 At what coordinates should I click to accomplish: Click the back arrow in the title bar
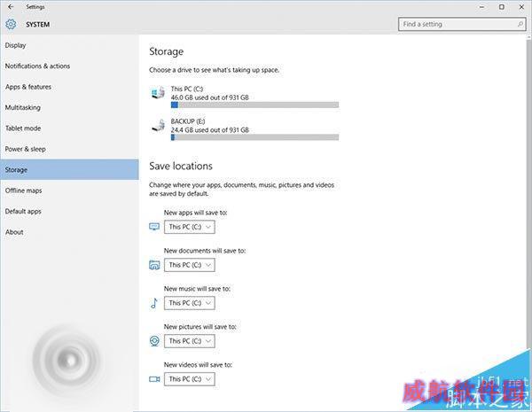pyautogui.click(x=11, y=6)
